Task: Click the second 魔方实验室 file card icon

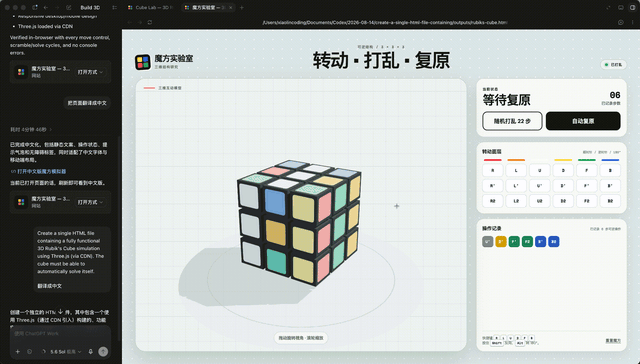Action: [21, 202]
